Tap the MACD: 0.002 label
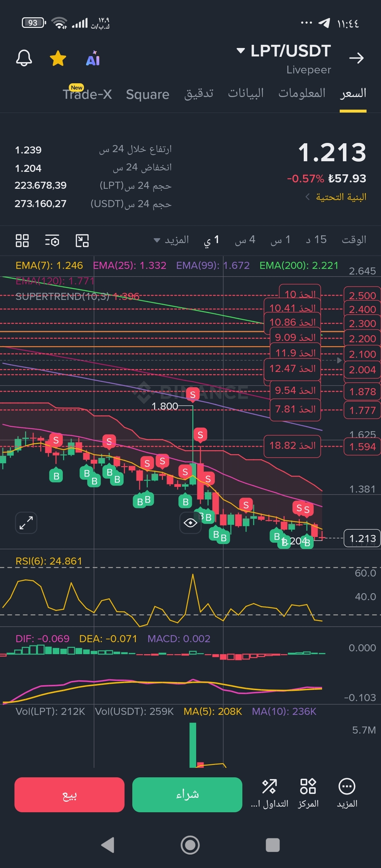 tap(179, 639)
